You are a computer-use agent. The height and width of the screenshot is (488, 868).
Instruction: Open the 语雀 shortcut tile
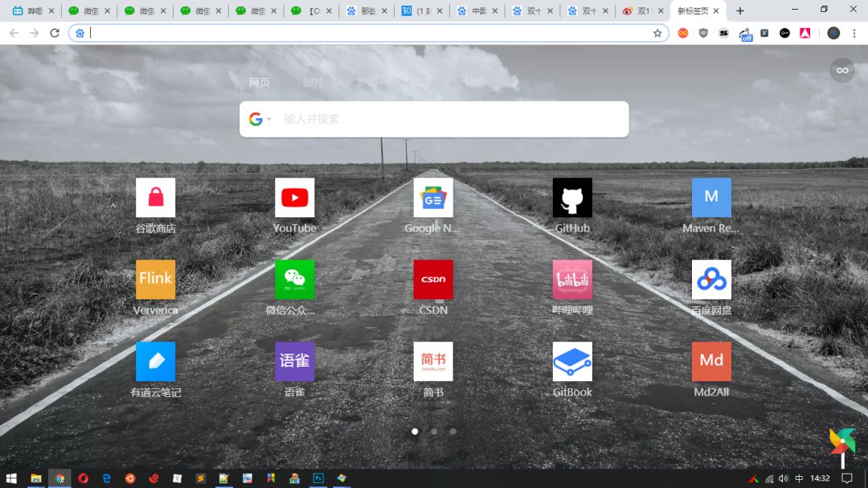click(x=294, y=362)
